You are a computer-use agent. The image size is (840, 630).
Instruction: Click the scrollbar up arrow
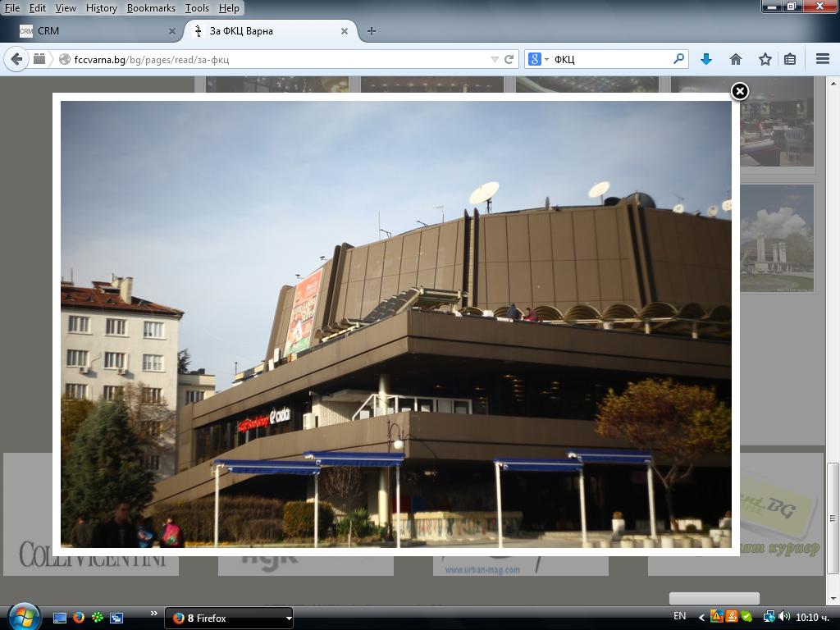[833, 84]
